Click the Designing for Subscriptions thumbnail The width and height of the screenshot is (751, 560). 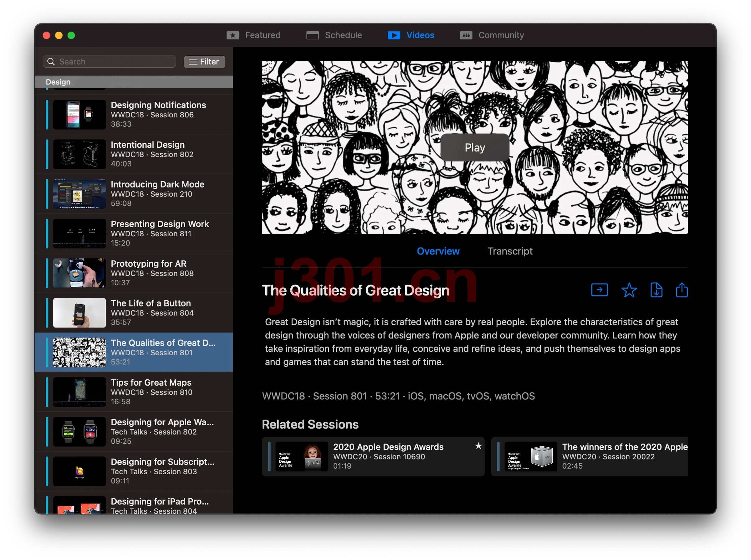coord(79,471)
